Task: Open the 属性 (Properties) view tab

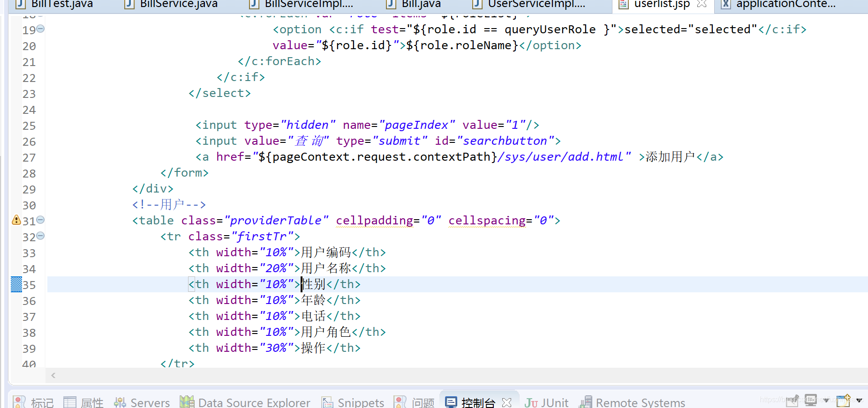Action: pos(92,403)
